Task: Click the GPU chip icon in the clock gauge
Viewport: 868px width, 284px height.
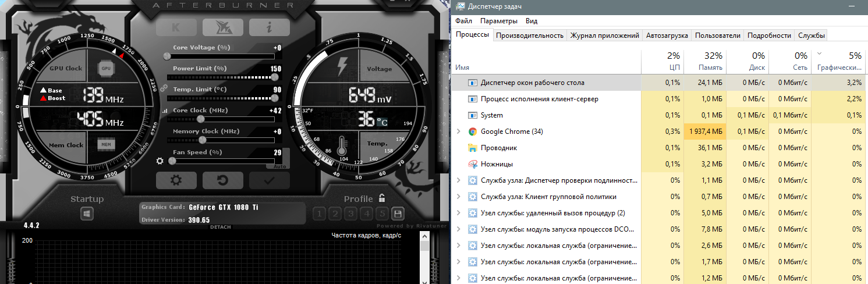Action: 106,68
